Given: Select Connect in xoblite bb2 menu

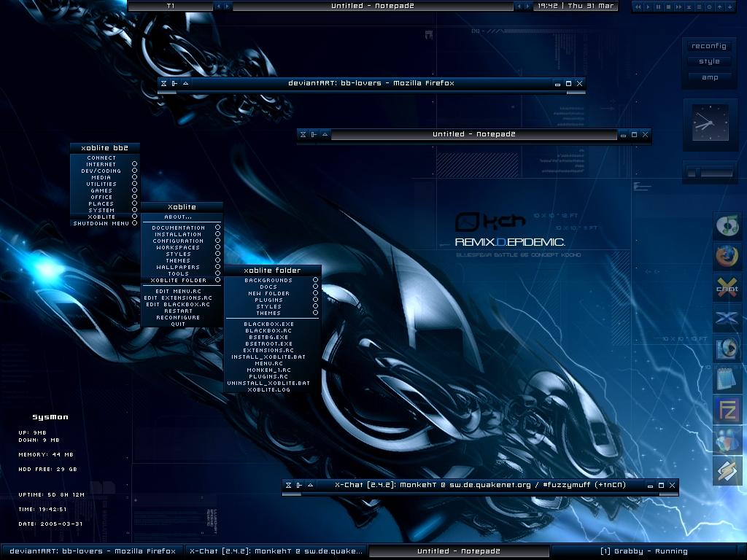Looking at the screenshot, I should point(105,157).
